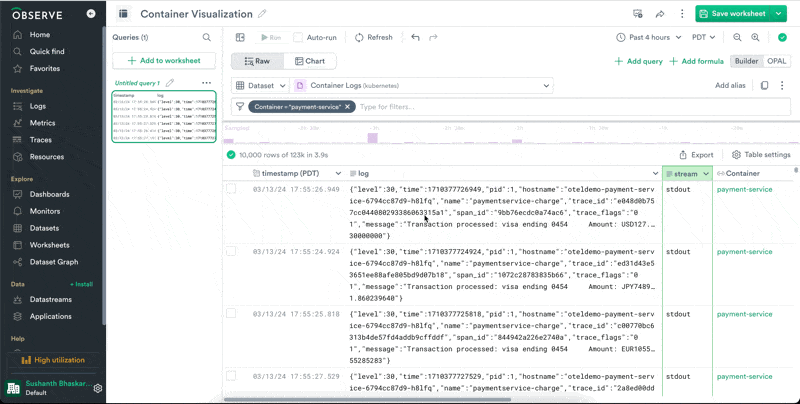The height and width of the screenshot is (404, 800).
Task: Toggle the side panel layout icon
Action: (x=240, y=37)
